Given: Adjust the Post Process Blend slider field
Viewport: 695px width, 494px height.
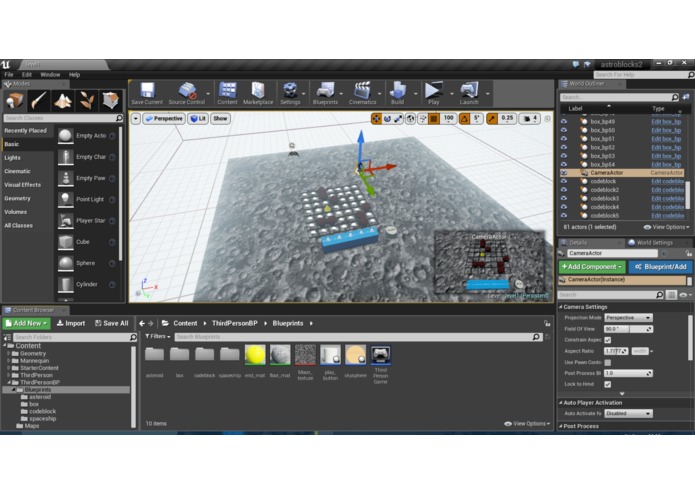Looking at the screenshot, I should (x=628, y=373).
